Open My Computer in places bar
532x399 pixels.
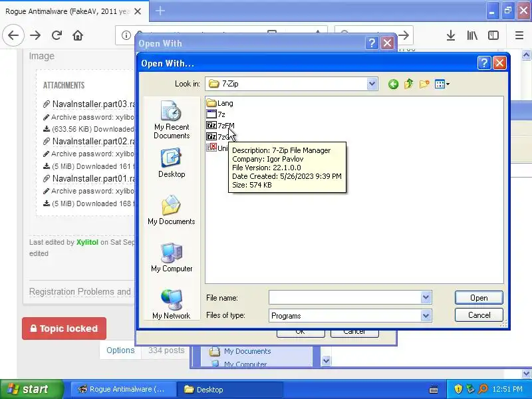(172, 257)
